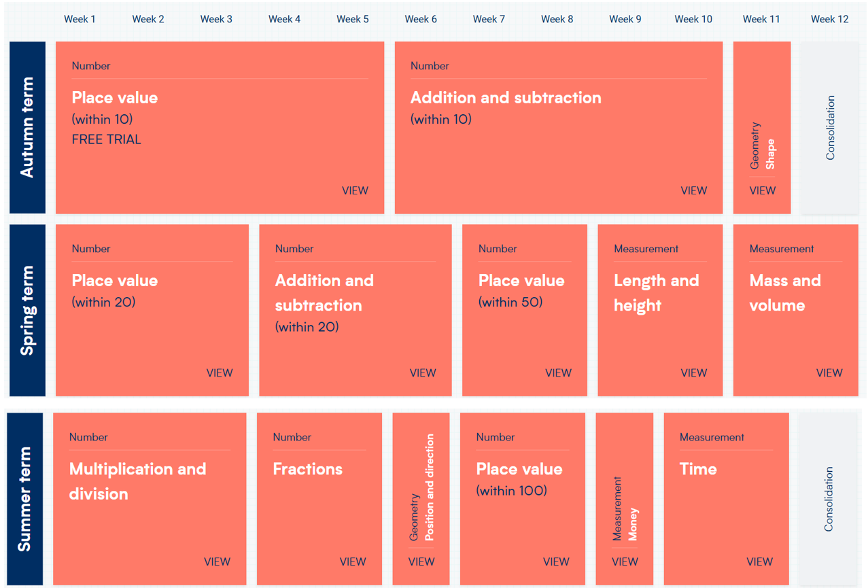Click VIEW on the Time block
The height and width of the screenshot is (588, 868).
coord(759,562)
